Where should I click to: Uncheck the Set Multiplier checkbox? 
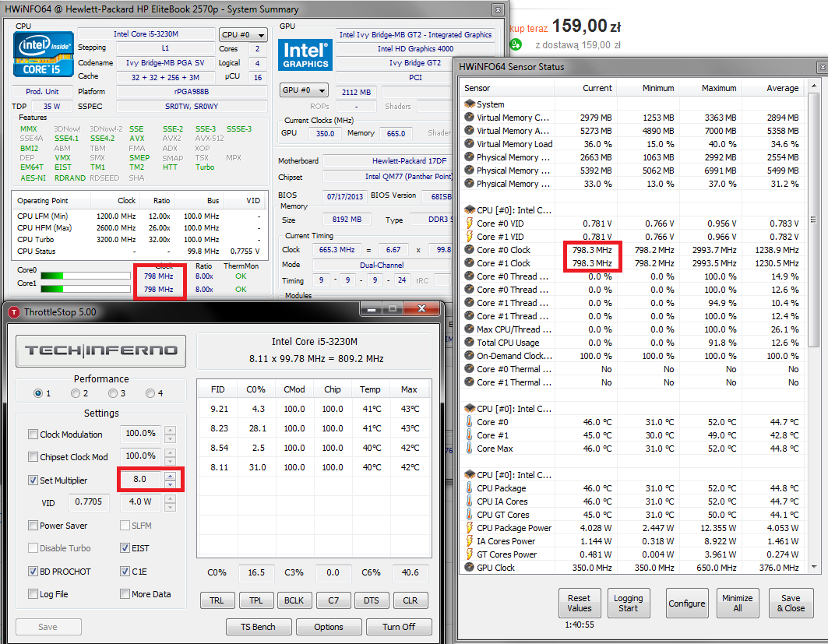point(33,480)
